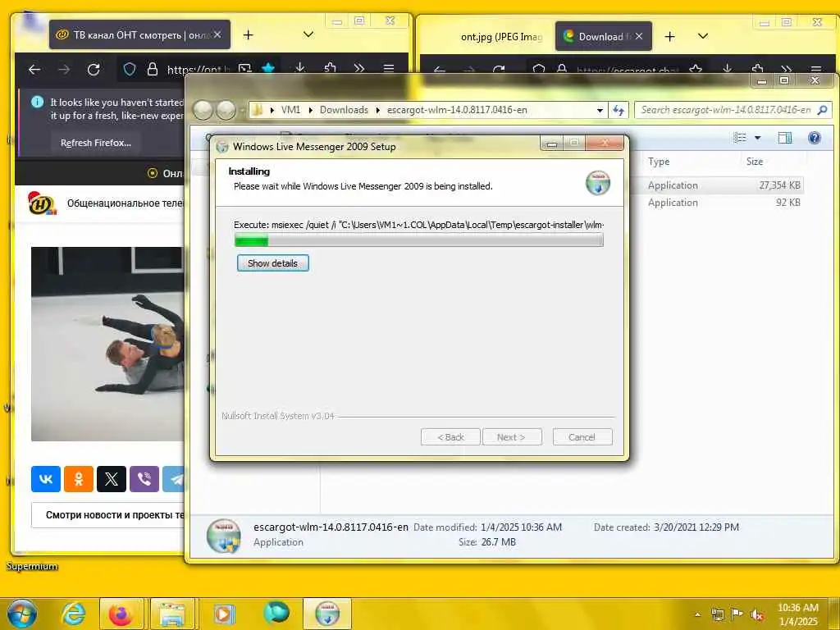The width and height of the screenshot is (840, 630).
Task: Share page via X icon
Action: click(x=112, y=479)
